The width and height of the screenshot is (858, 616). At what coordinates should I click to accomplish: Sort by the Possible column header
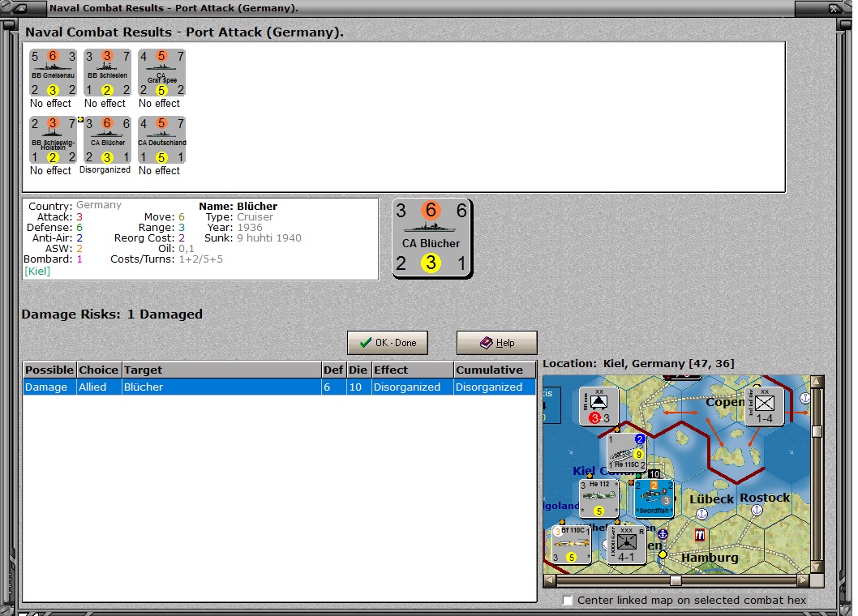pyautogui.click(x=49, y=370)
